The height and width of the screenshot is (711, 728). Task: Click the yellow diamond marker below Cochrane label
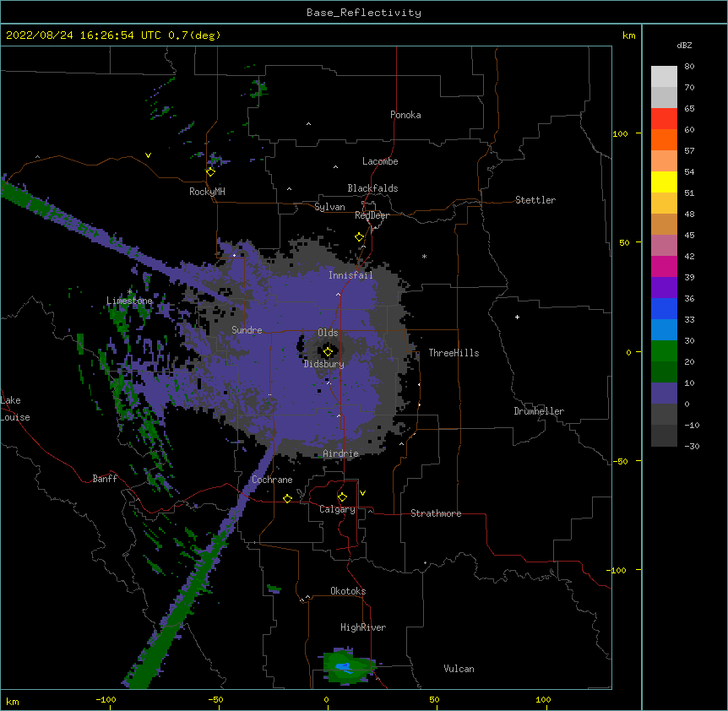(x=287, y=498)
